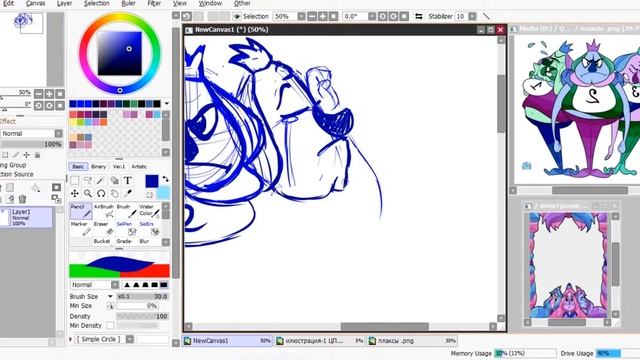Open the Simple Circle brush shape dropdown

[130, 339]
